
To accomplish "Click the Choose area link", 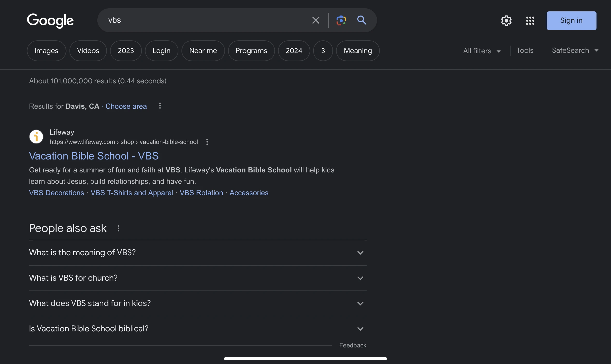I will coord(126,106).
